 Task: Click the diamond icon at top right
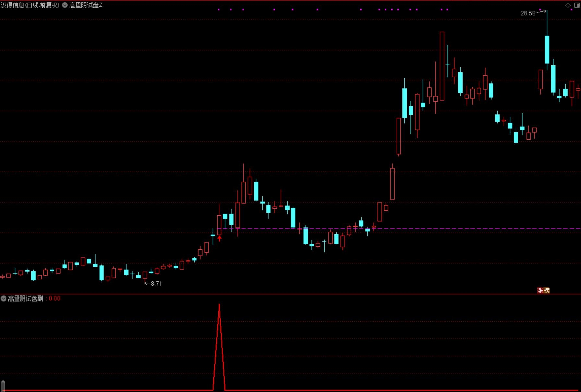pyautogui.click(x=568, y=5)
